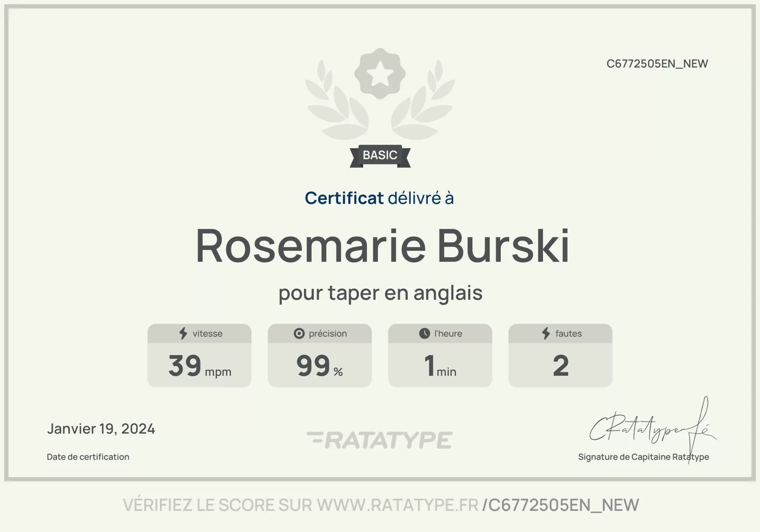Screen dimensions: 760x532
Task: Click the WWW.RATATYPE.FR verification link text
Action: 398,505
